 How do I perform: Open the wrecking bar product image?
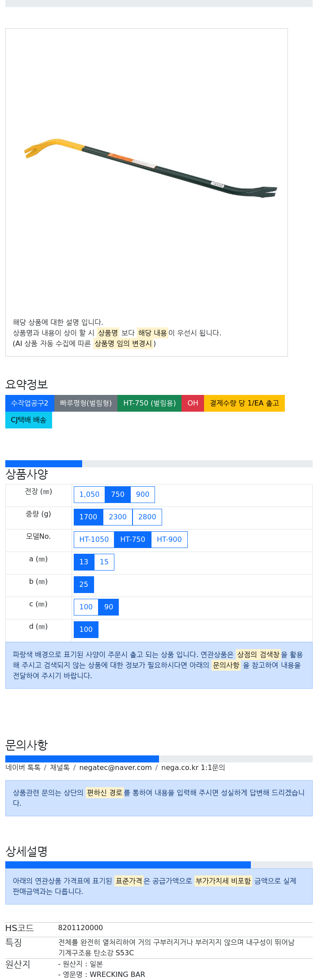coord(150,169)
